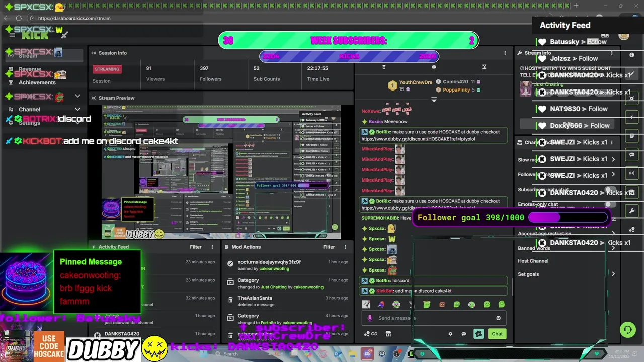Click the browser address bar URL

click(74, 18)
